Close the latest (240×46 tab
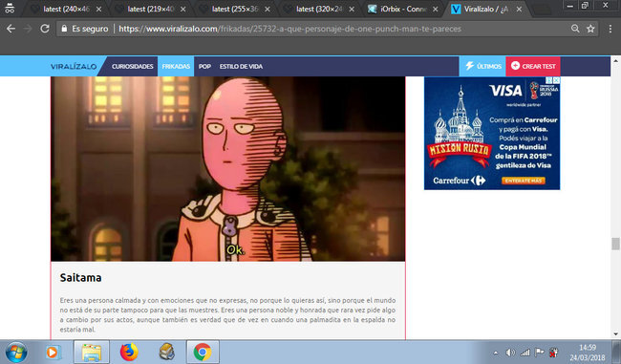Image resolution: width=621 pixels, height=364 pixels. (x=98, y=10)
